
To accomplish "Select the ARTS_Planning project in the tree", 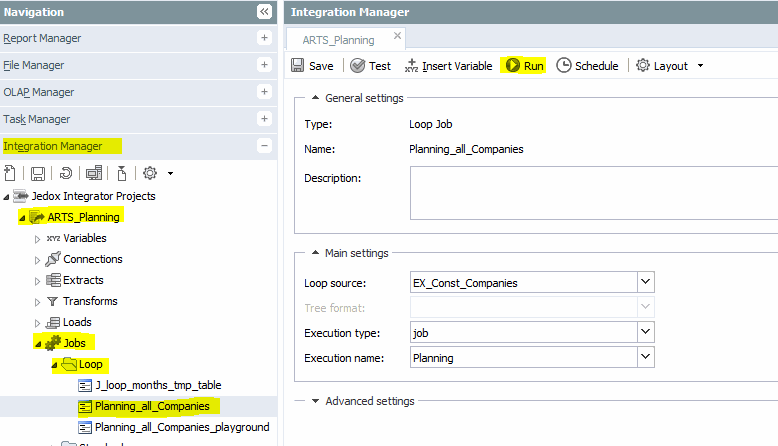I will tap(83, 217).
